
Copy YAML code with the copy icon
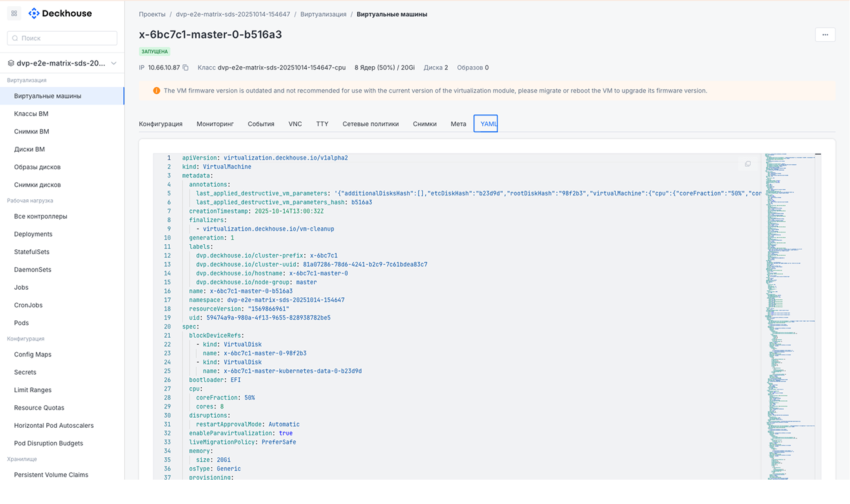point(748,164)
